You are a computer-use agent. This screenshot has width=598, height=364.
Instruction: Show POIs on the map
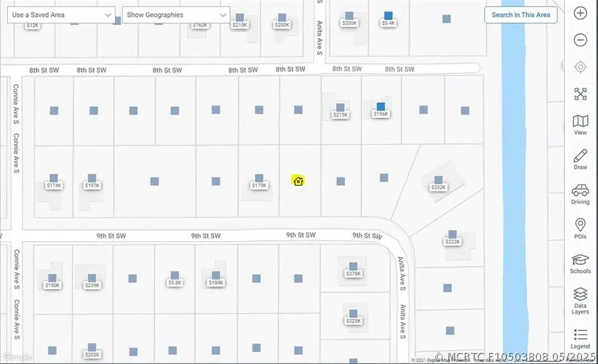coord(580,228)
